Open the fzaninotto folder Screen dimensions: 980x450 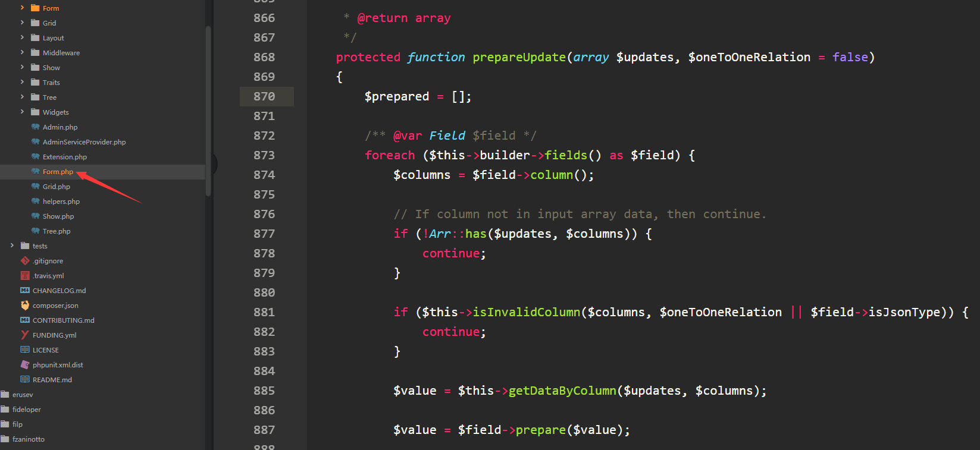29,439
